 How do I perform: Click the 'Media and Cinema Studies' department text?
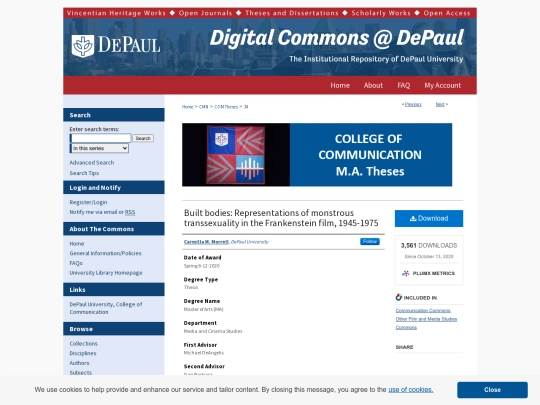pyautogui.click(x=213, y=331)
